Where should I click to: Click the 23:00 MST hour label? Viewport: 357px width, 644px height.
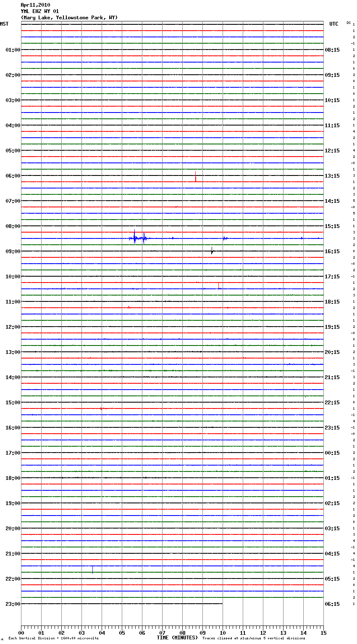13,604
